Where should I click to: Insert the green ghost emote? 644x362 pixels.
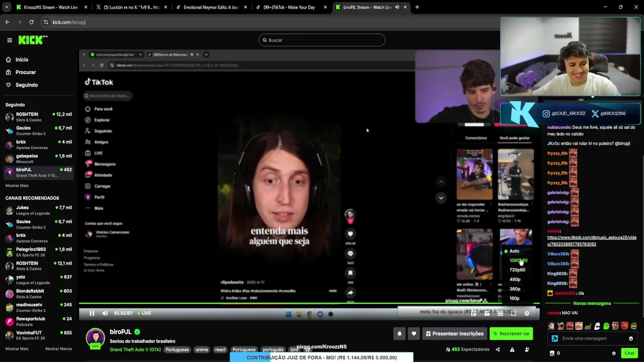point(606,326)
